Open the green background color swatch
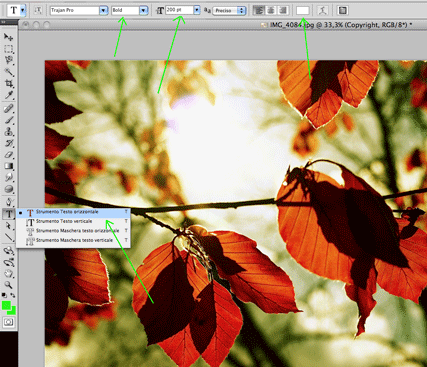This screenshot has height=367, width=427. pyautogui.click(x=13, y=311)
